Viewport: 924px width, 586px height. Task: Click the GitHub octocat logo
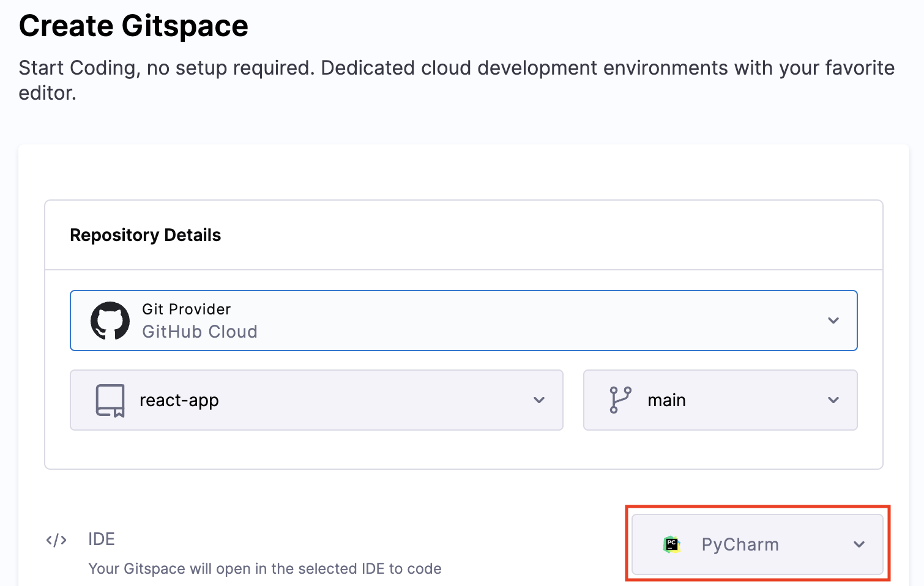pyautogui.click(x=110, y=321)
